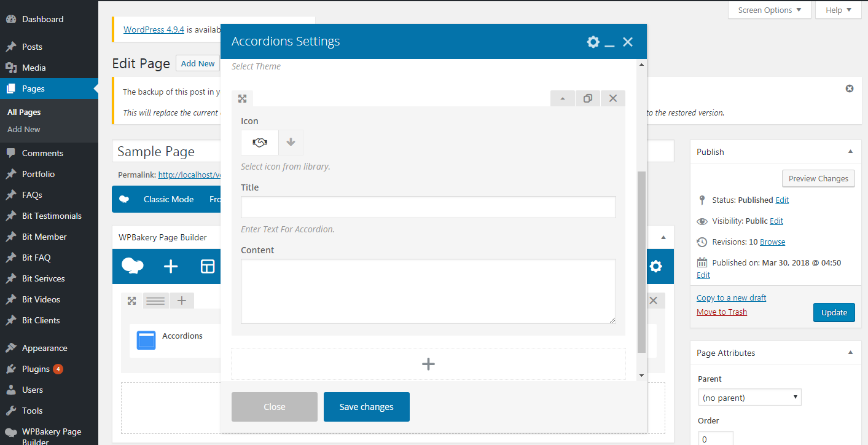Click into the accordion Title field

click(428, 207)
